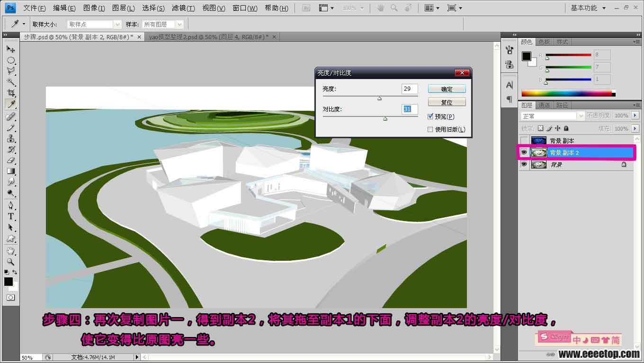Open the Character panel icon
The width and height of the screenshot is (644, 363).
click(x=510, y=85)
